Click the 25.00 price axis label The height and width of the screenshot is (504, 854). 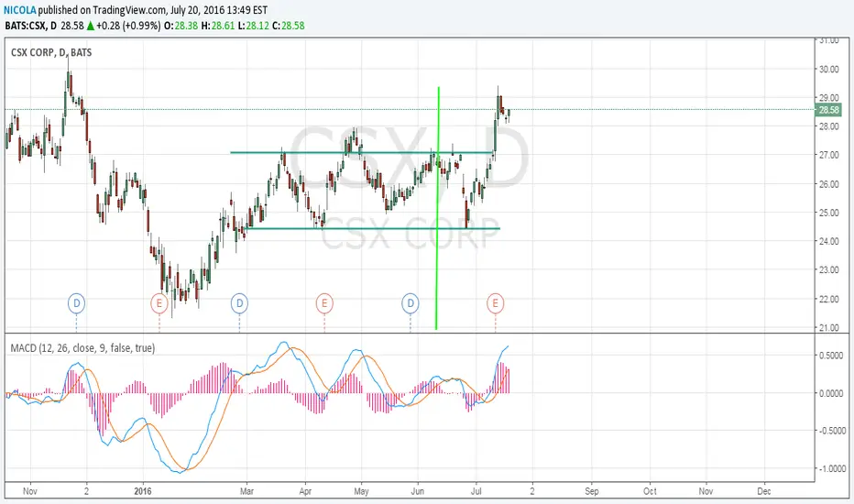point(829,213)
